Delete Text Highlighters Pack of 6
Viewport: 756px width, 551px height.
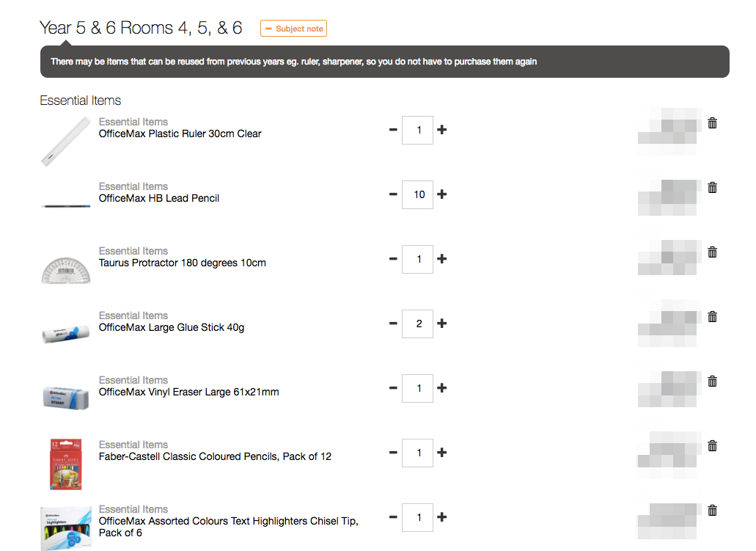point(712,511)
